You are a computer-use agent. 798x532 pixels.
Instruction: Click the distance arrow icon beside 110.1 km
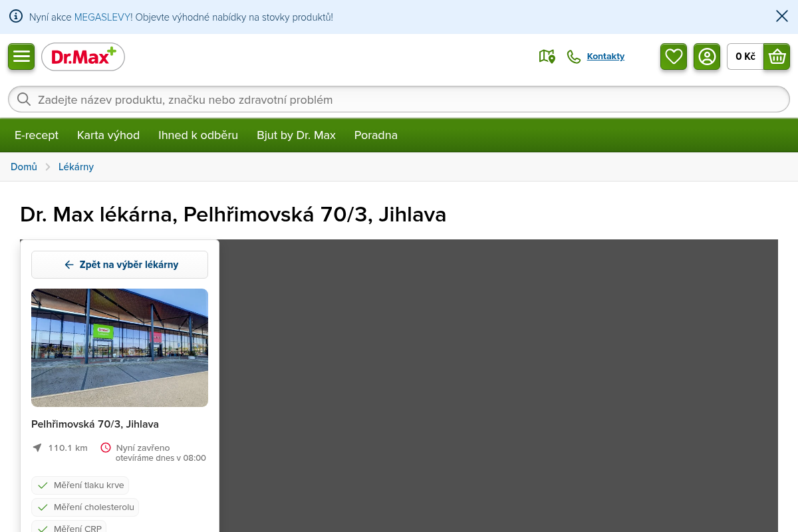coord(37,448)
